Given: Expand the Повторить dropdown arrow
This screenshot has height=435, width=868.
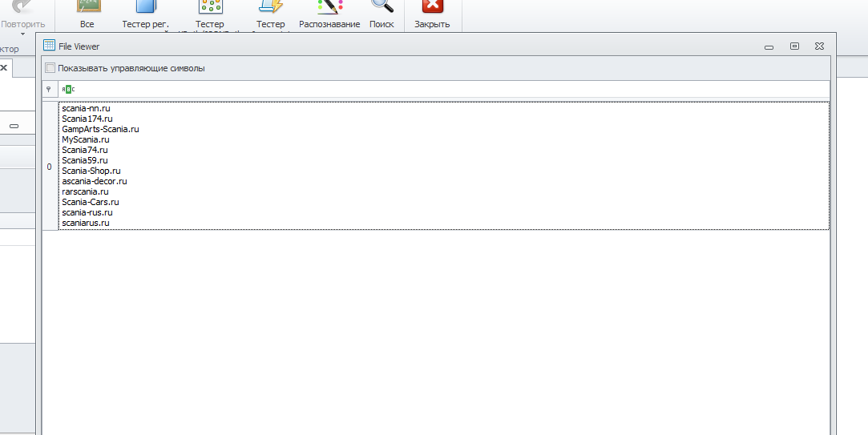Looking at the screenshot, I should point(22,34).
